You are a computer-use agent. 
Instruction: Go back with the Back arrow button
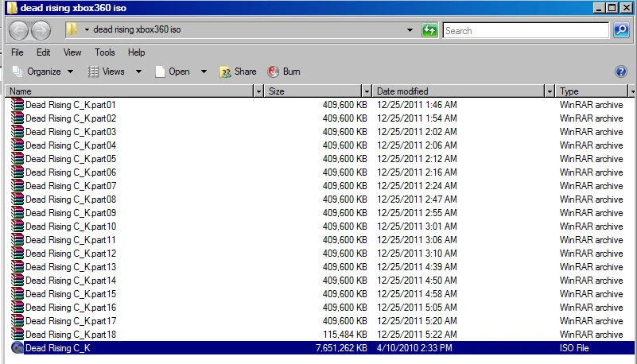tap(18, 30)
